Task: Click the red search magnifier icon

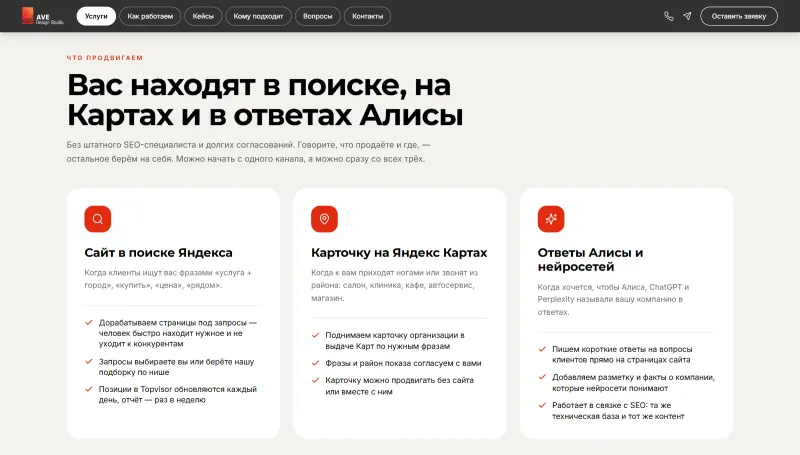Action: click(98, 219)
